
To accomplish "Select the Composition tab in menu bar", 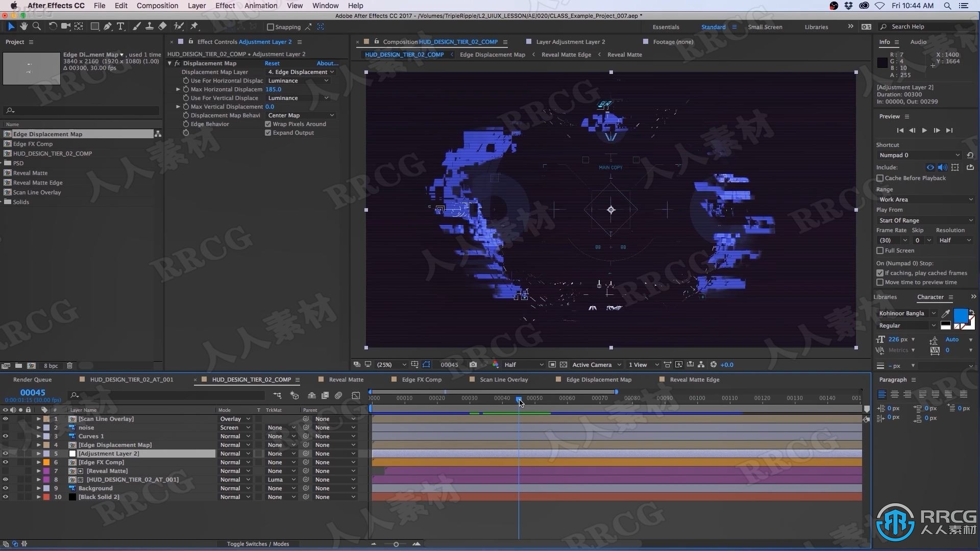I will click(157, 6).
